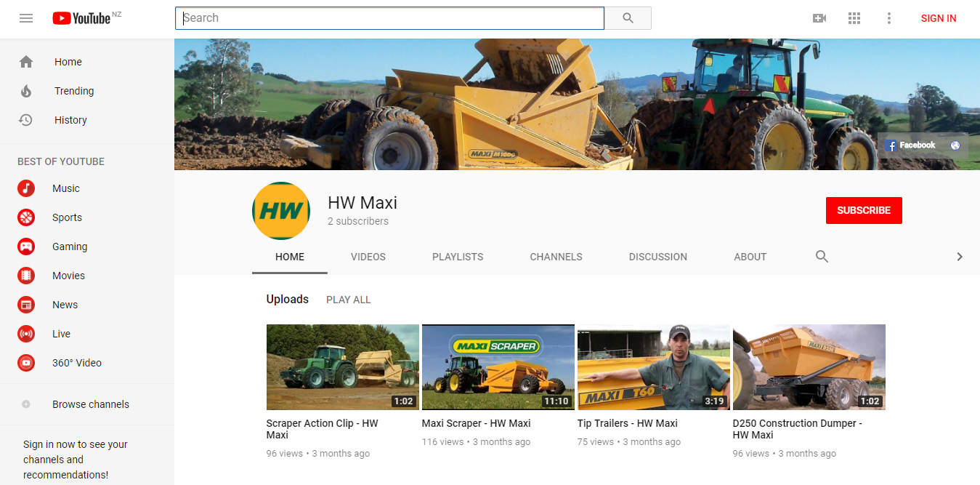Select the HOME channel tab
Viewport: 980px width, 485px height.
pos(290,257)
